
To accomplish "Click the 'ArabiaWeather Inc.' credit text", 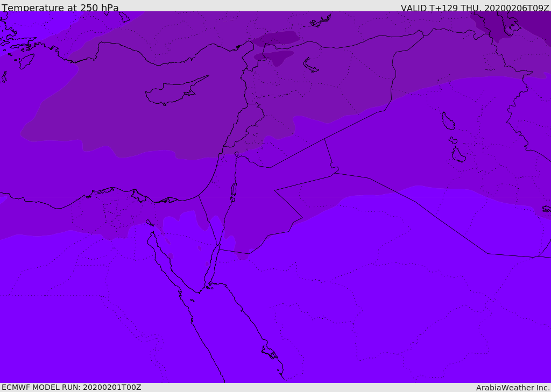I will click(x=512, y=388).
